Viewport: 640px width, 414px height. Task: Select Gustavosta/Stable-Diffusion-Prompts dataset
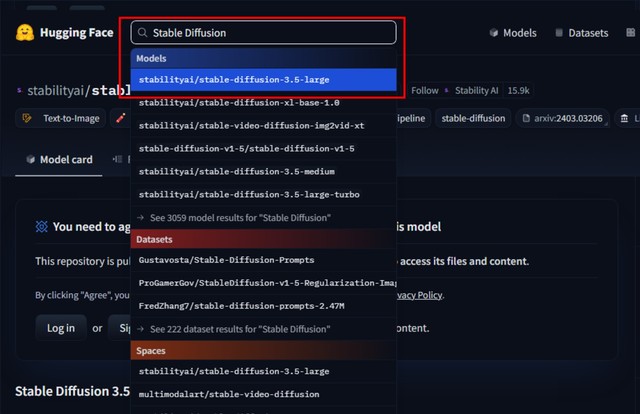click(x=263, y=260)
